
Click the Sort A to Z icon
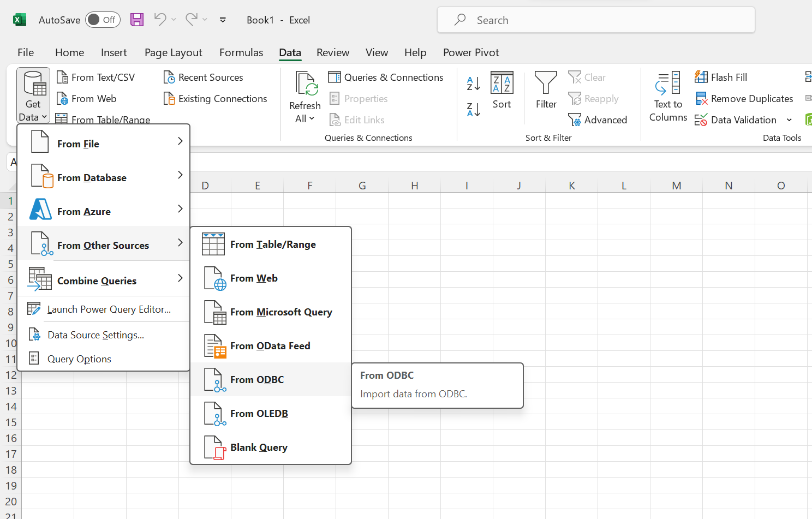coord(473,83)
